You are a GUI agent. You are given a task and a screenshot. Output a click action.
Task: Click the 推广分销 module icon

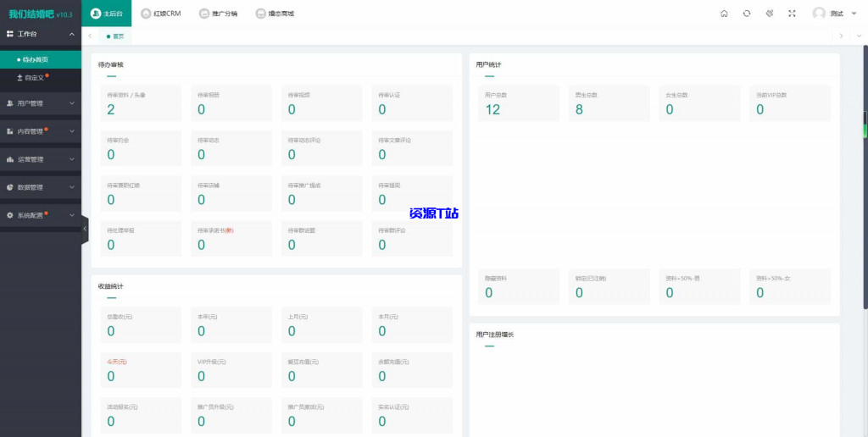[x=204, y=14]
